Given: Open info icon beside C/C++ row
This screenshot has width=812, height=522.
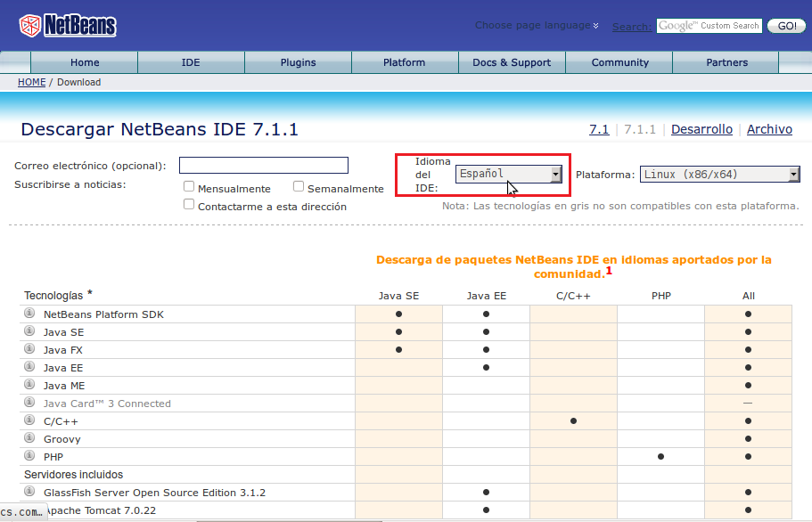Looking at the screenshot, I should (29, 420).
